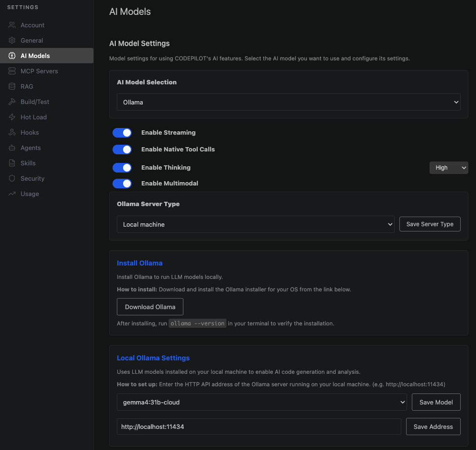Screen dimensions: 476x450
Task: Click Save Server Type button
Action: pyautogui.click(x=430, y=224)
